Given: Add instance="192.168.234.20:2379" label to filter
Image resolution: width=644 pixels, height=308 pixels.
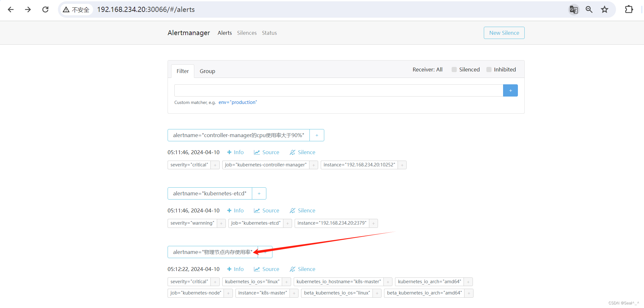Looking at the screenshot, I should [x=373, y=223].
